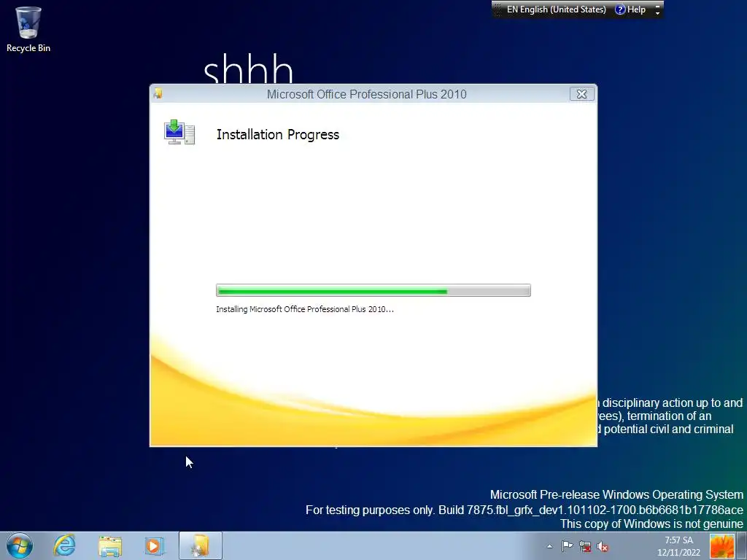Image resolution: width=747 pixels, height=560 pixels.
Task: Launch Internet Explorer from taskbar
Action: (x=64, y=545)
